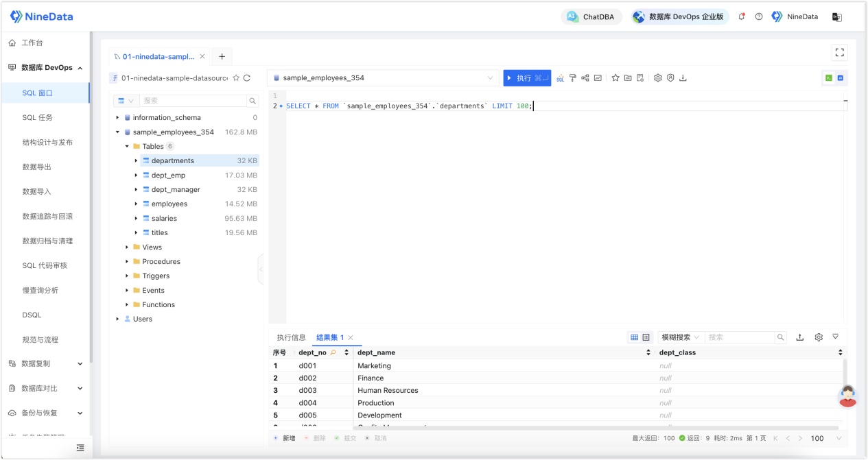The image size is (868, 460).
Task: Click the 数据库 DevOps 企业版 button
Action: (680, 16)
